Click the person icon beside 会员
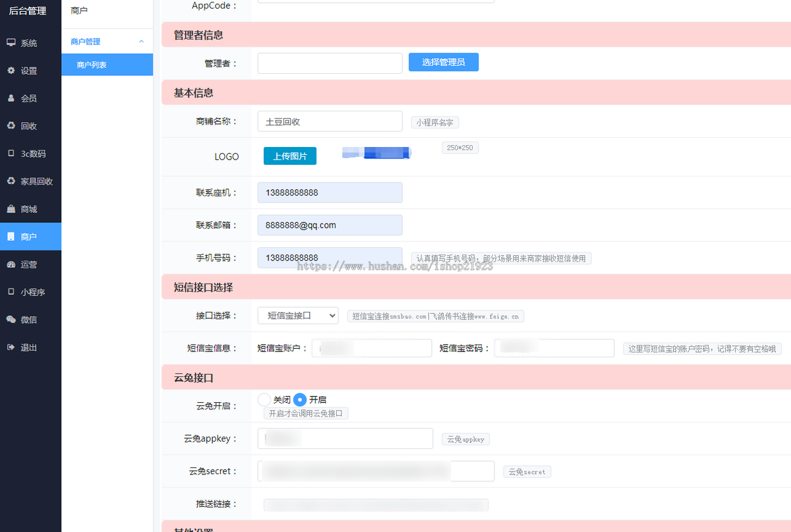The height and width of the screenshot is (532, 791). point(11,98)
